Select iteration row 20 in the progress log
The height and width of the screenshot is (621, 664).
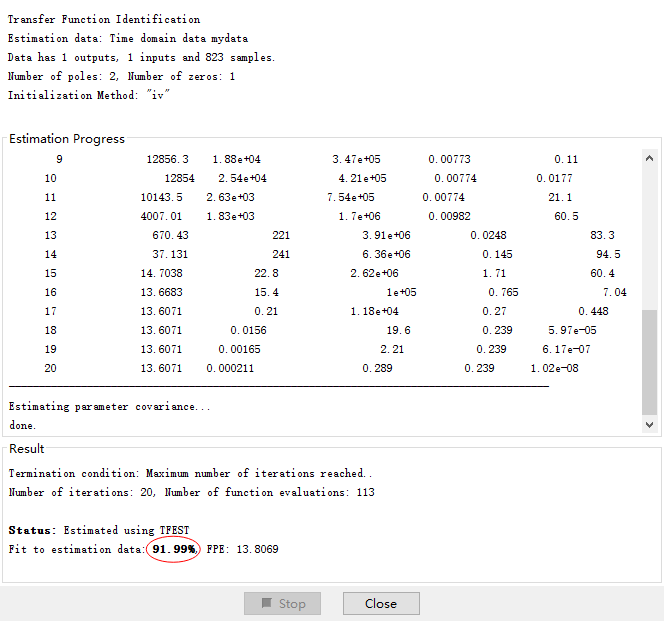click(x=300, y=368)
